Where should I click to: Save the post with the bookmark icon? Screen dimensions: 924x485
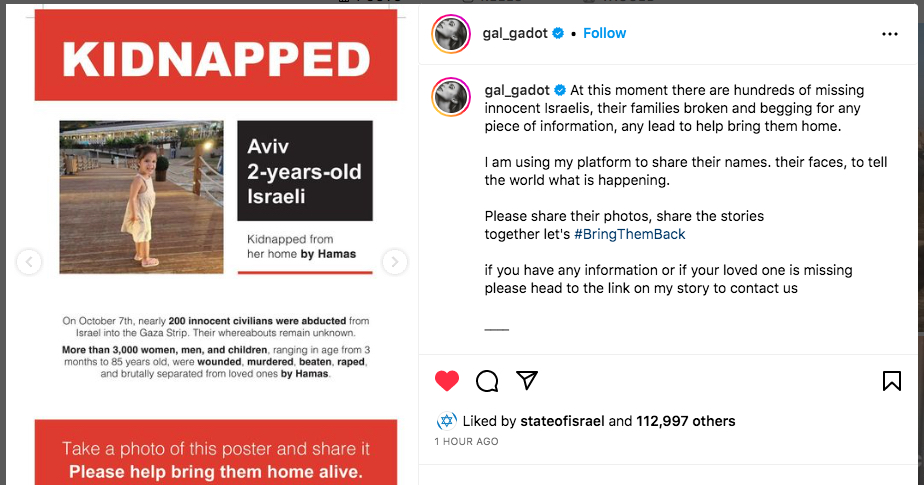point(892,381)
